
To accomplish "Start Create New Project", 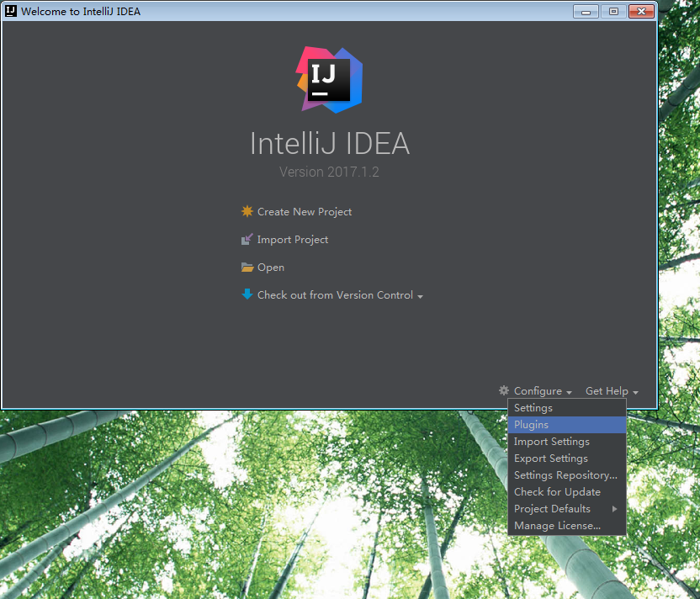I will 304,211.
